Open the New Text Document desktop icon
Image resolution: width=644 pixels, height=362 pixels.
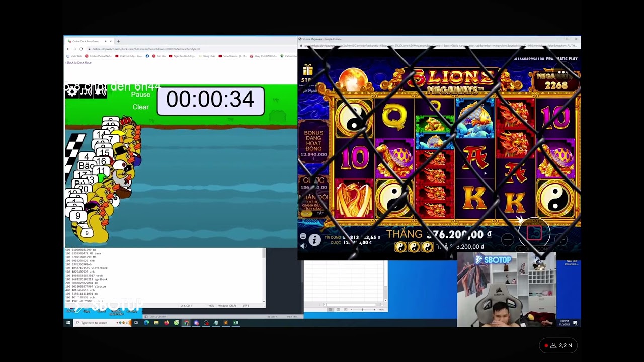pyautogui.click(x=571, y=262)
